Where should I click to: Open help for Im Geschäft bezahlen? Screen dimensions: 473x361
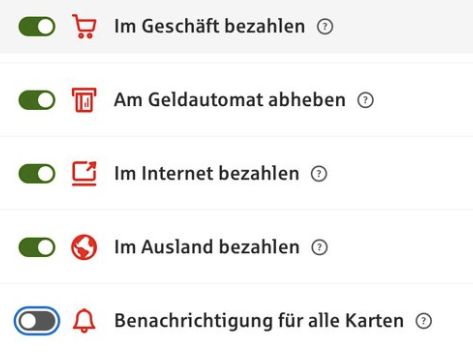325,27
